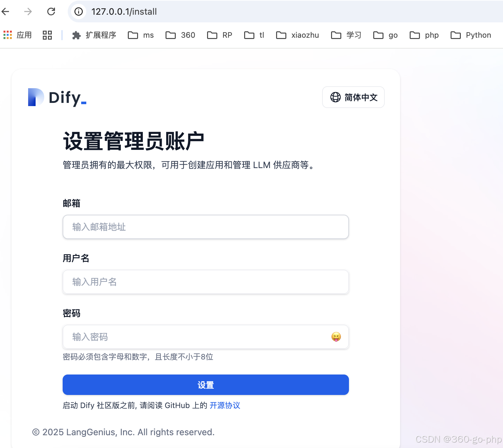Open the 应用 apps grid shortcut
This screenshot has width=503, height=448.
tap(18, 35)
